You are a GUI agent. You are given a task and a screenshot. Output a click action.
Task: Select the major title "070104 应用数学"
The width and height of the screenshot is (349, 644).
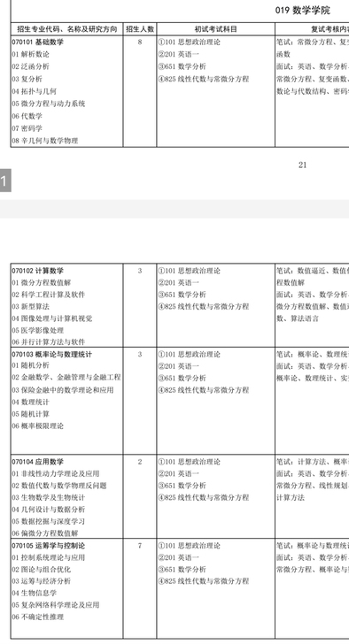tap(38, 462)
